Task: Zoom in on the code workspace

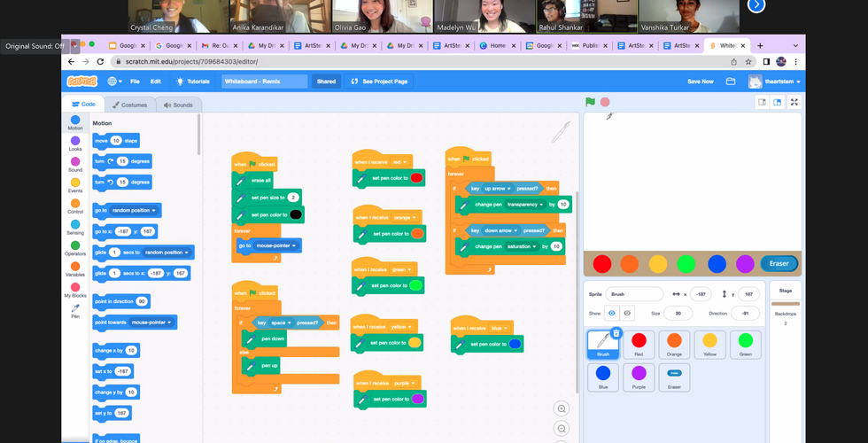Action: (x=562, y=408)
